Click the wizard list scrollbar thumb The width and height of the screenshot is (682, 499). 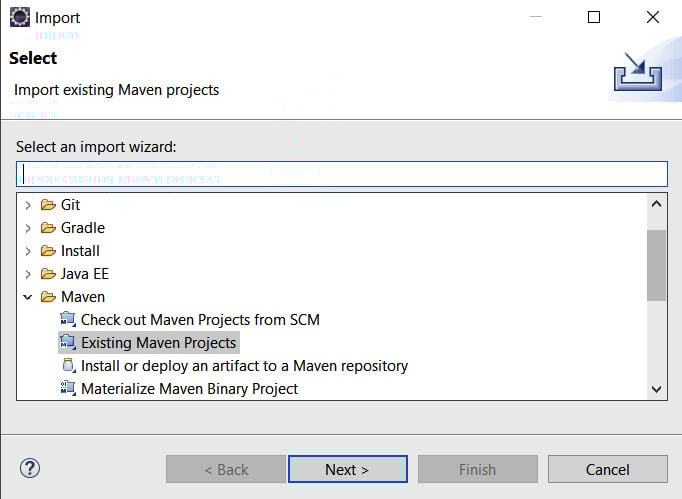656,265
